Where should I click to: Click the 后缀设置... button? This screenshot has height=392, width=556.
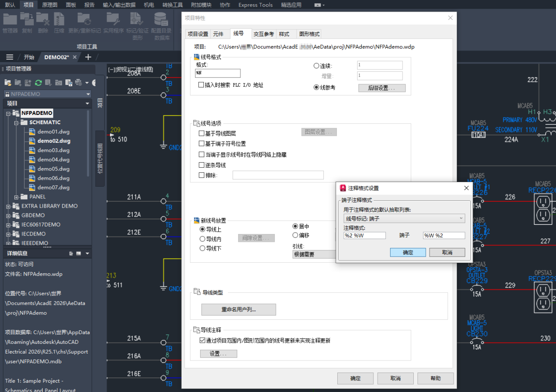[x=382, y=88]
